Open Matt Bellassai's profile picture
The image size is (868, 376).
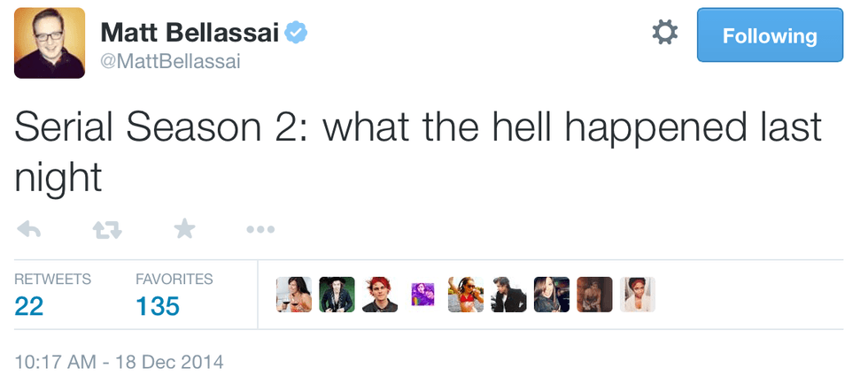(50, 42)
